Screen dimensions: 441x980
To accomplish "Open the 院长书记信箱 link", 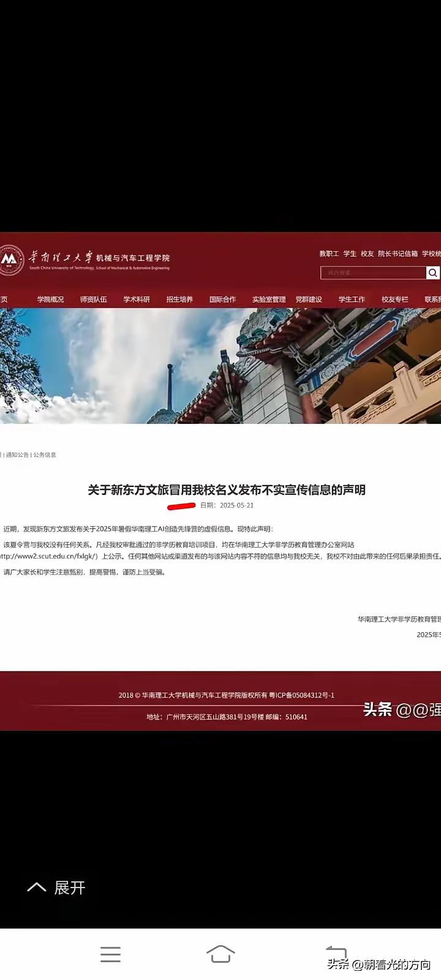I will point(398,254).
